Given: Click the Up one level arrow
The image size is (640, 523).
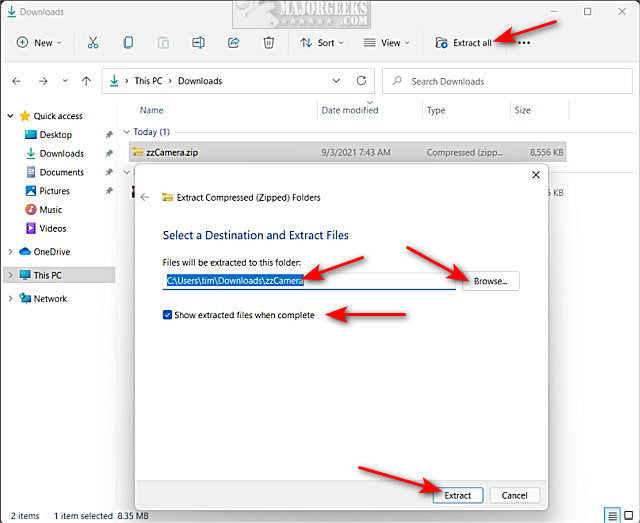Looking at the screenshot, I should (x=86, y=81).
